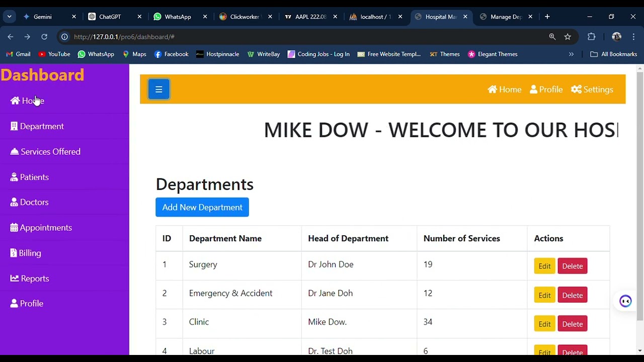
Task: Go back using the browser back arrow
Action: click(11, 37)
